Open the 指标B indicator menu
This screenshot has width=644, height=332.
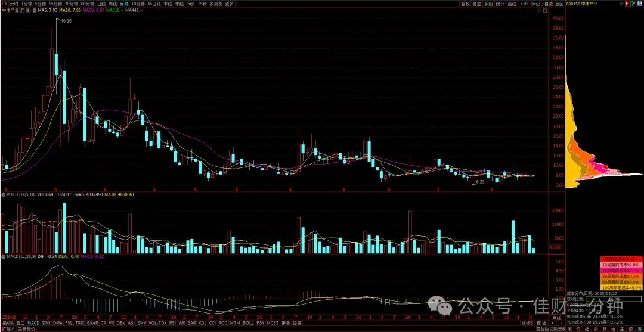point(527,324)
